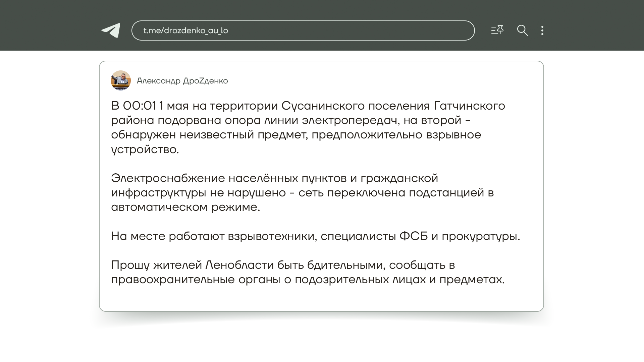This screenshot has width=644, height=362.
Task: Click the word "Гатчинского" in the first line
Action: (x=469, y=106)
